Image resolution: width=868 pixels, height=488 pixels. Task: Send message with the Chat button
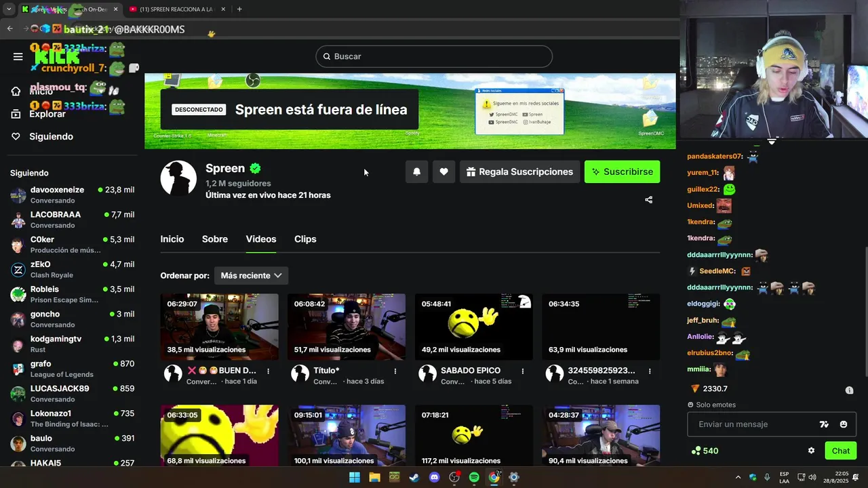[840, 451]
